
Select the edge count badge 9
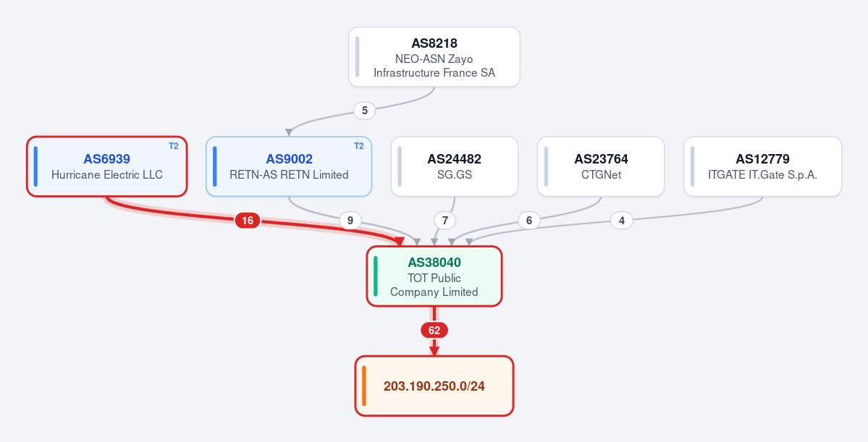point(350,221)
